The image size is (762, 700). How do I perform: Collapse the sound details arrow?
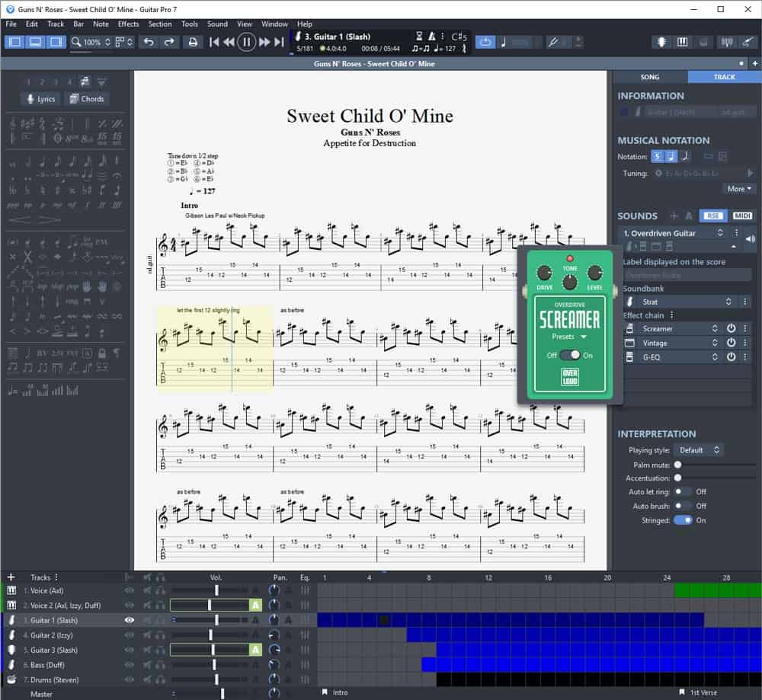coord(734,247)
